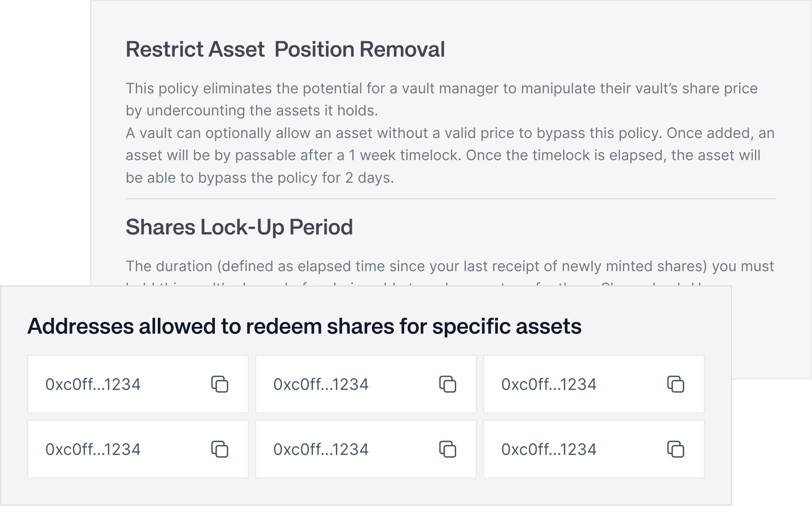Click the 0xc0ff...1234 text in the bottom-middle card

[x=321, y=449]
